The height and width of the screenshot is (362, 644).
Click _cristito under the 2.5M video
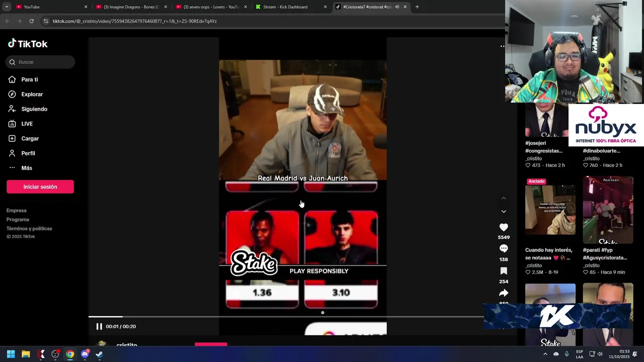click(x=534, y=265)
